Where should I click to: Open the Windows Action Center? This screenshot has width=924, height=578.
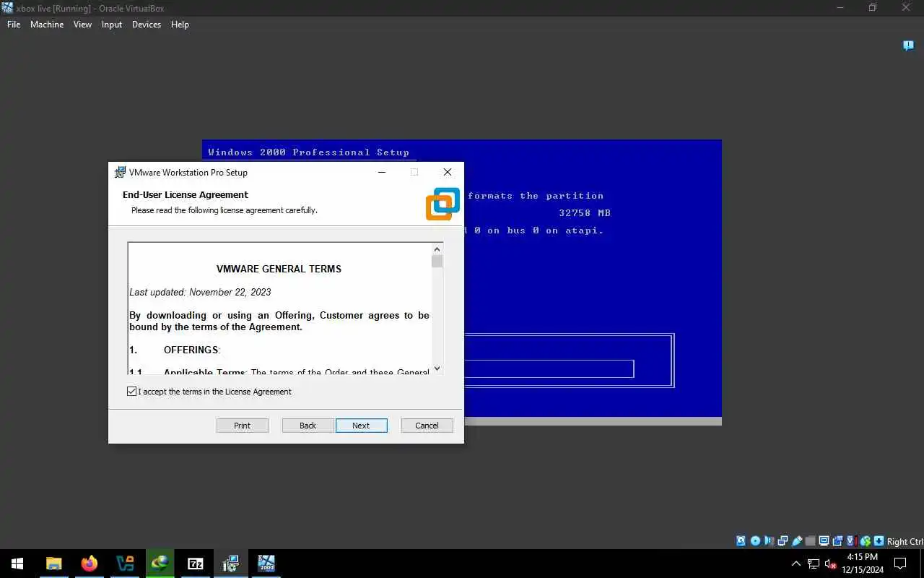pyautogui.click(x=900, y=564)
